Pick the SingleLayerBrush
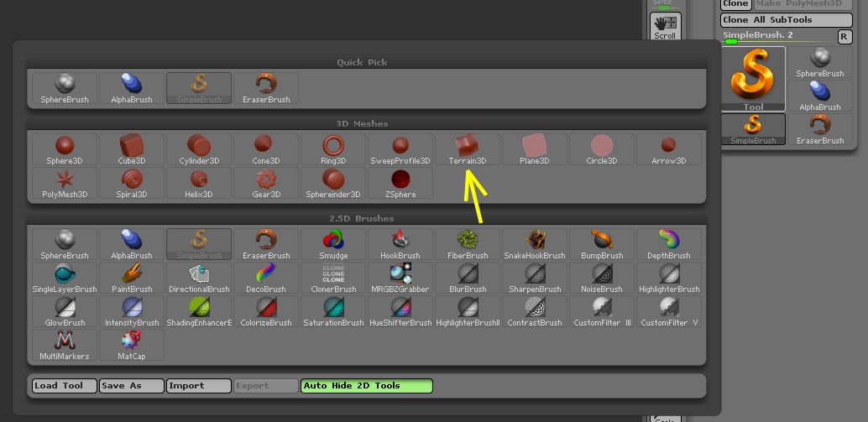 tap(65, 279)
